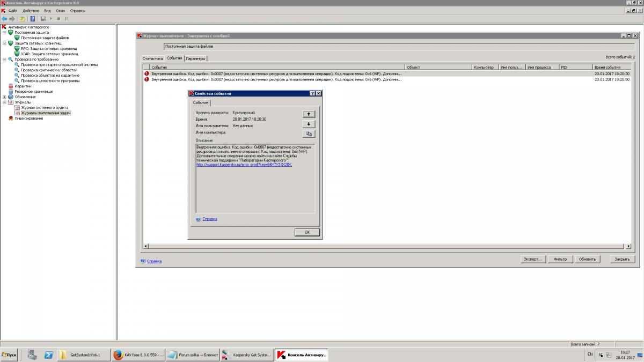Collapse the "Постоянная защита" tree node

(x=4, y=32)
